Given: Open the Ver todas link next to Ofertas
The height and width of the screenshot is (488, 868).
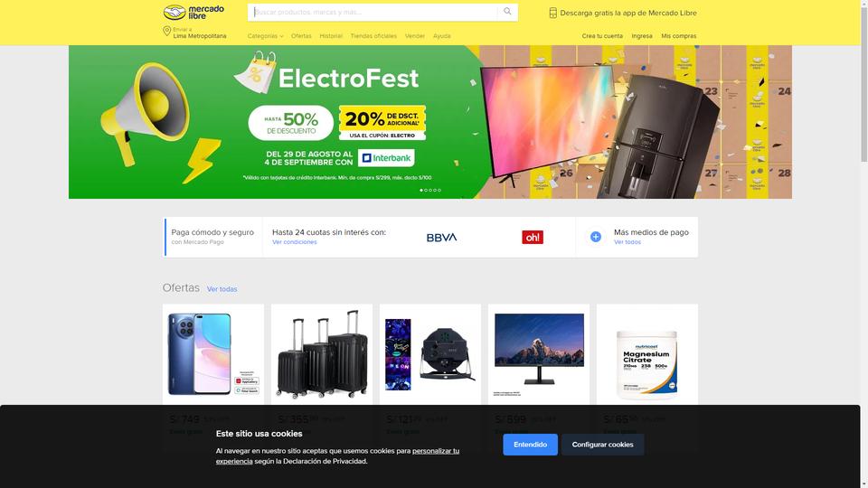Looking at the screenshot, I should 222,289.
